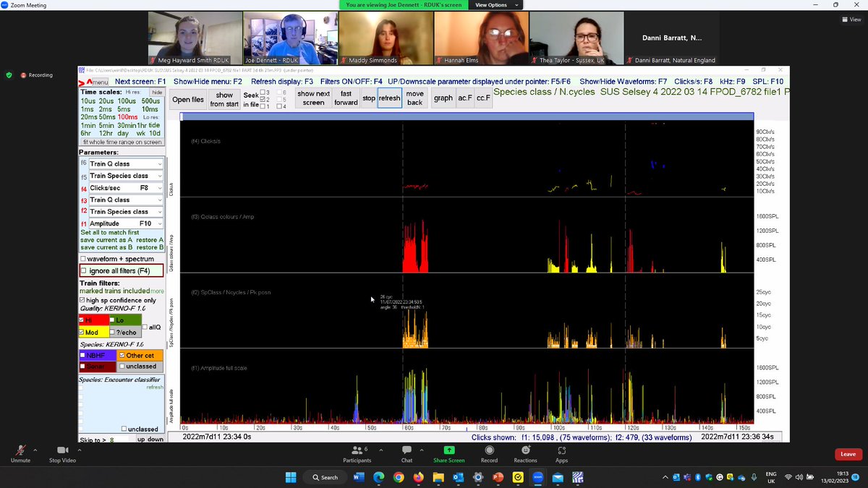Click the green Share Screen icon
The width and height of the screenshot is (868, 488).
(448, 450)
